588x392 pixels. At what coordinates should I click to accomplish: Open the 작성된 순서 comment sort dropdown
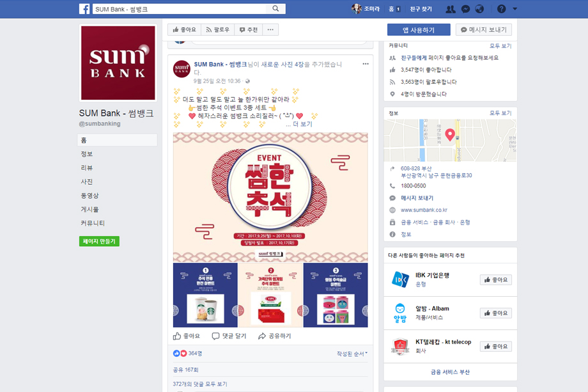coord(352,354)
